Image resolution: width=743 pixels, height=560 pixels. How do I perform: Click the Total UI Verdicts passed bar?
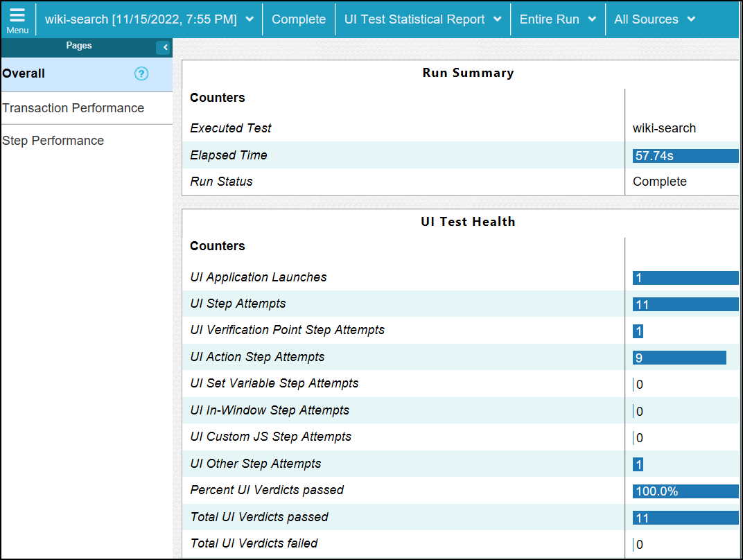(685, 518)
